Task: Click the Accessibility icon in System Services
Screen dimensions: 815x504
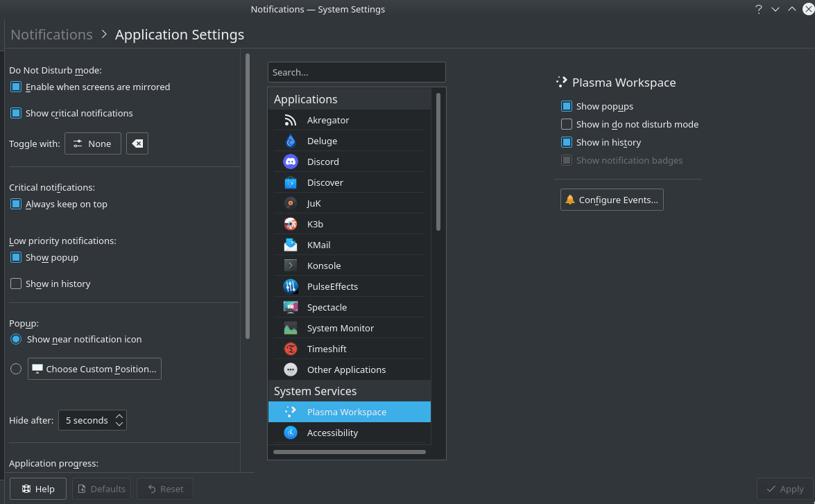Action: coord(291,433)
